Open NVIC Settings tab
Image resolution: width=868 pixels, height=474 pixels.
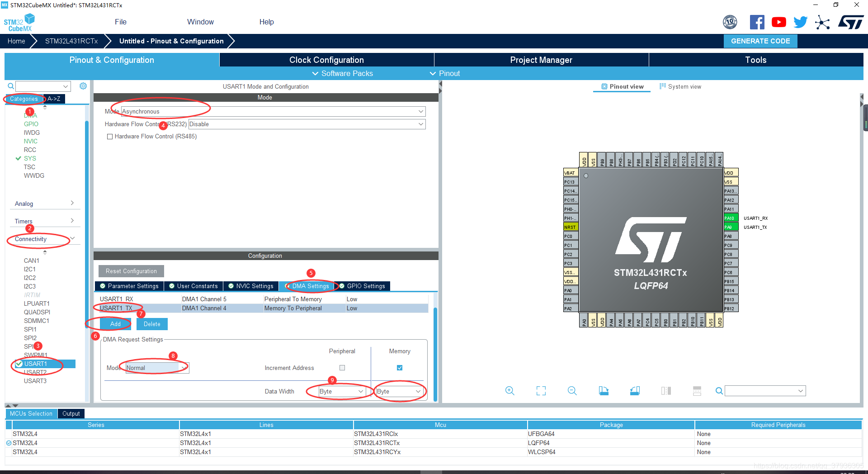pos(251,286)
